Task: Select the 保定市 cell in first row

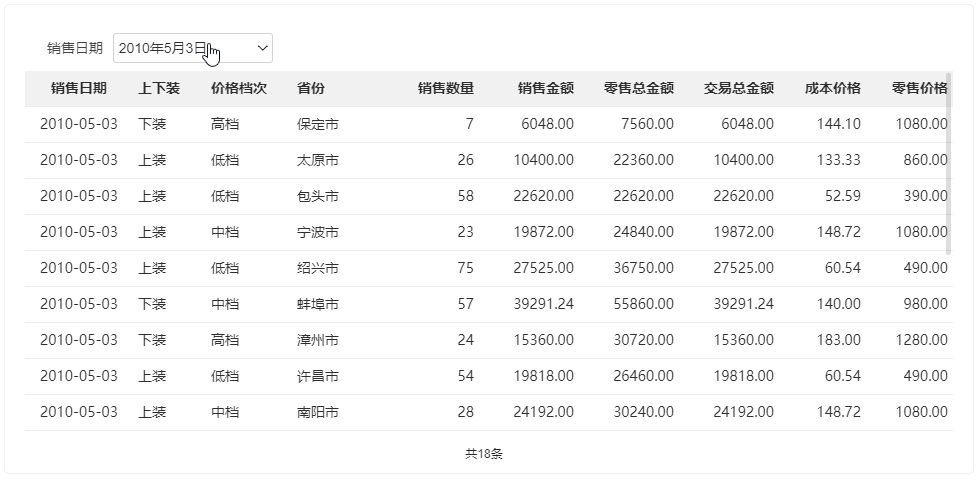Action: (318, 124)
